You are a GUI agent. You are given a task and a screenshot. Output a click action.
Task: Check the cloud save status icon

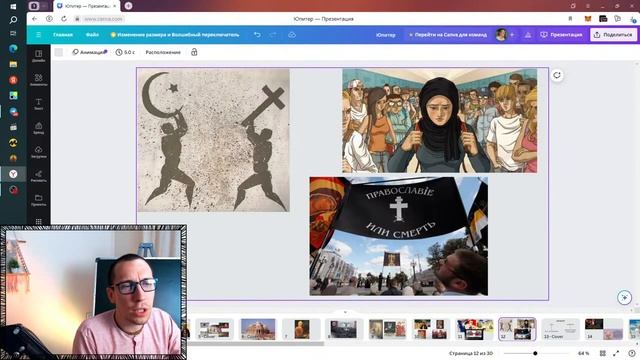point(292,35)
